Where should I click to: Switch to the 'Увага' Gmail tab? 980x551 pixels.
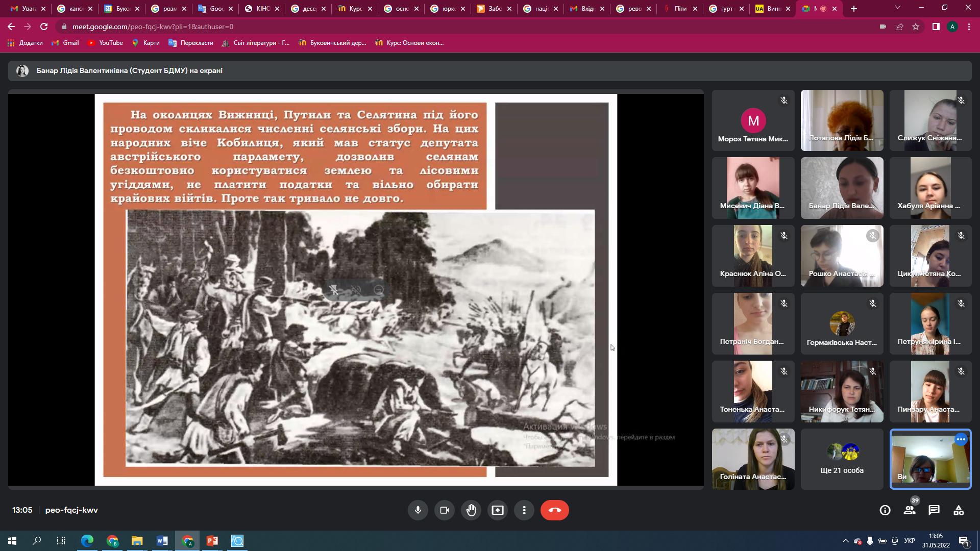click(28, 9)
